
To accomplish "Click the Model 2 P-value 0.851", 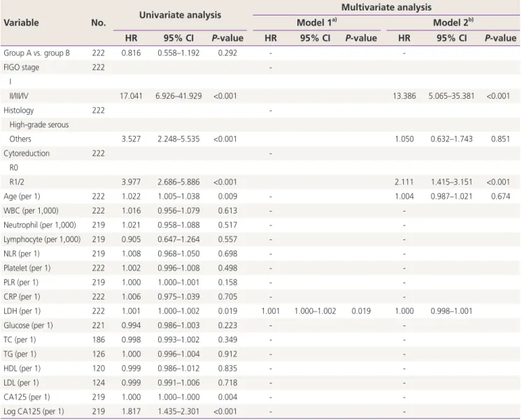I will coord(500,139).
